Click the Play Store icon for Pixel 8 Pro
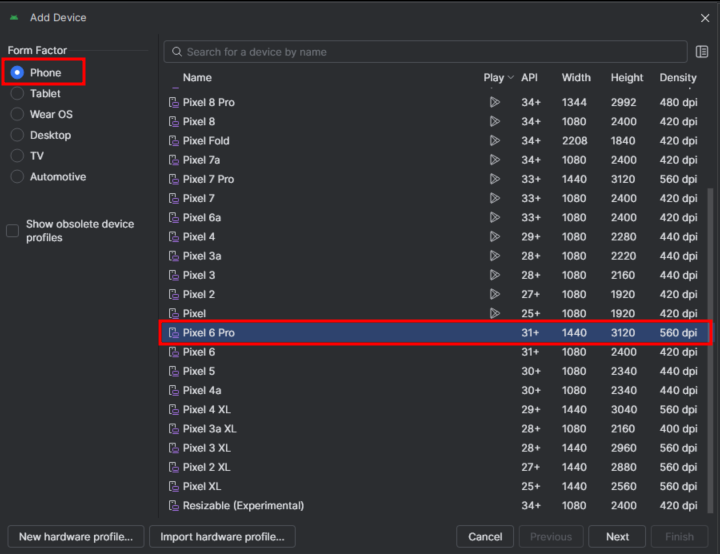This screenshot has height=554, width=720. tap(494, 102)
